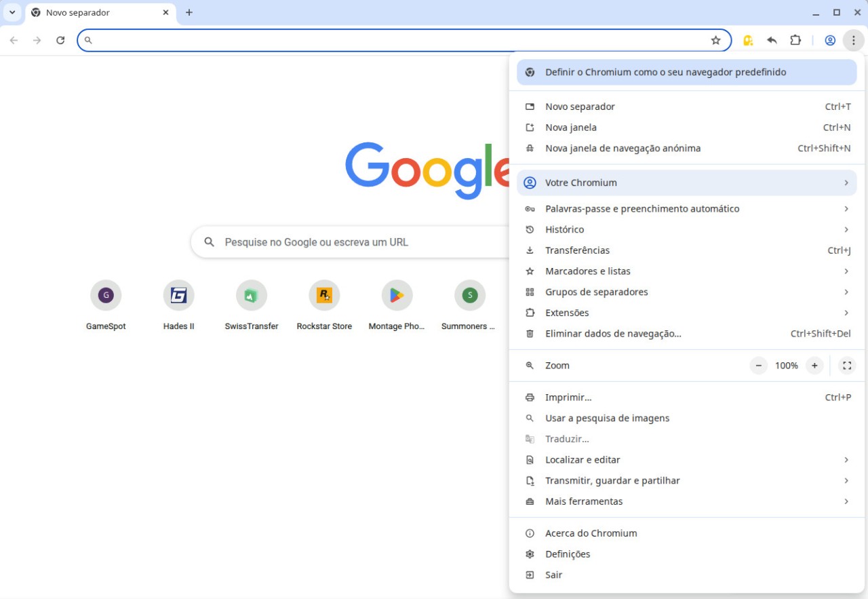Image resolution: width=868 pixels, height=599 pixels.
Task: Click Definir o Chromium como navegador predefinido
Action: tap(665, 72)
